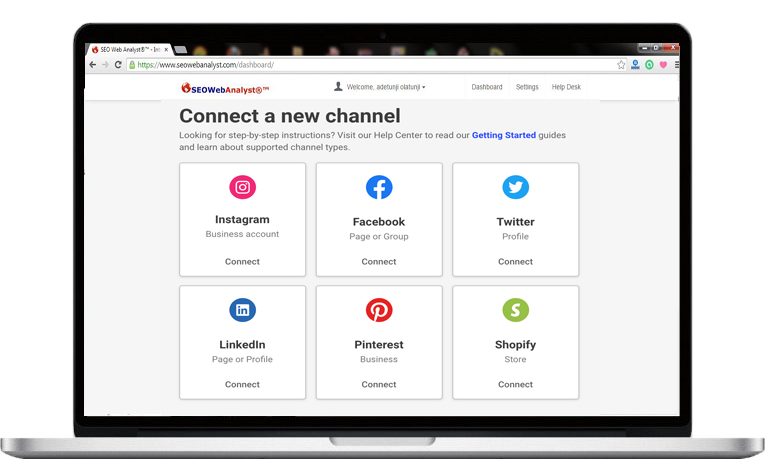This screenshot has width=765, height=459.
Task: Click the green circular extension icon
Action: pos(649,64)
